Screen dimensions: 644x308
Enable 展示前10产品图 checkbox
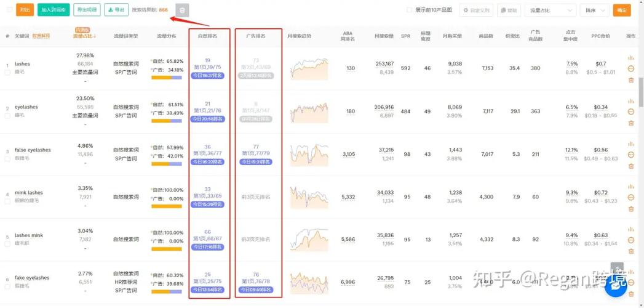[410, 10]
